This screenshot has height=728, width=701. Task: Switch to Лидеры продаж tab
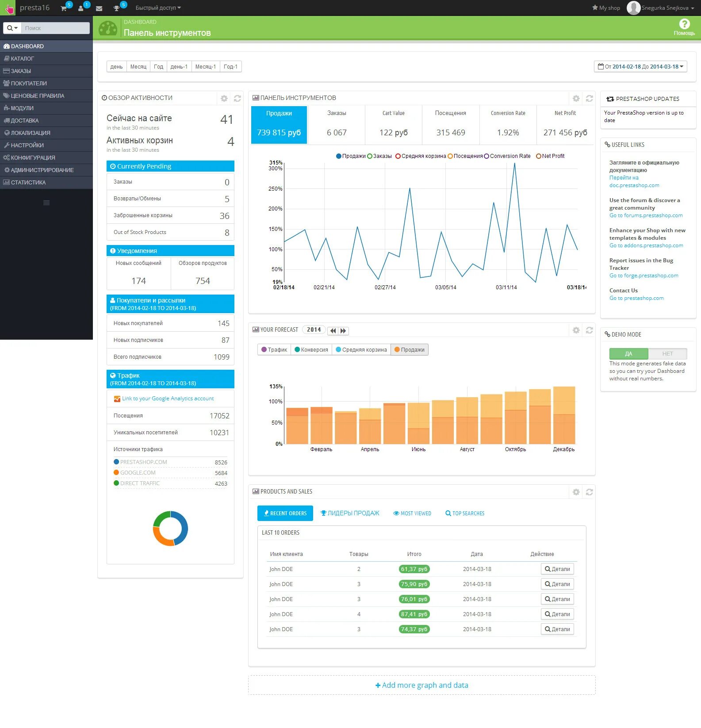point(350,513)
